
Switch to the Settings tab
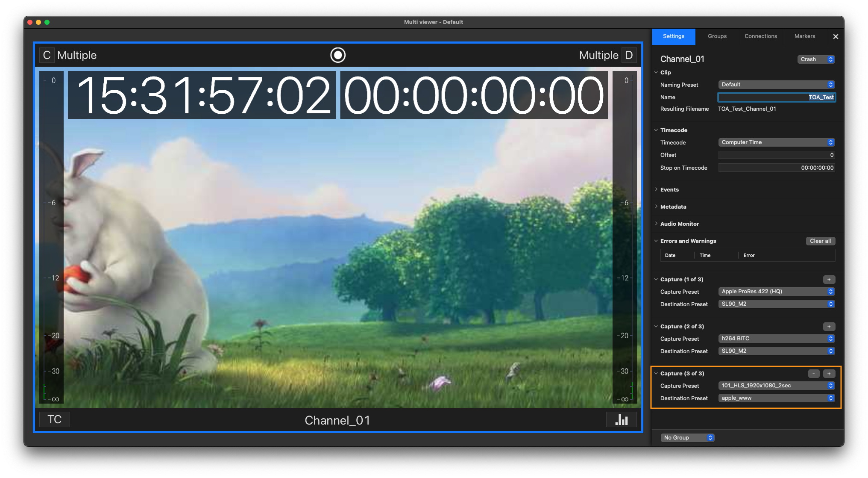[674, 36]
